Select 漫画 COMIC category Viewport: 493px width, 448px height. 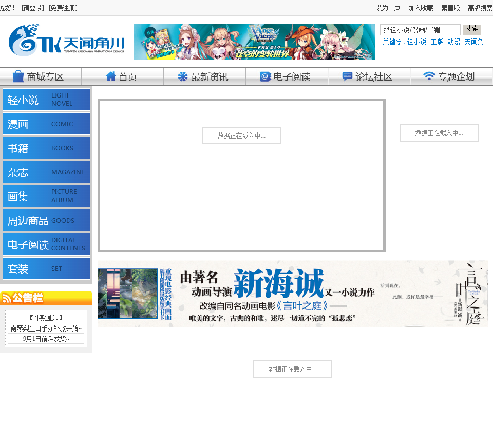click(46, 124)
